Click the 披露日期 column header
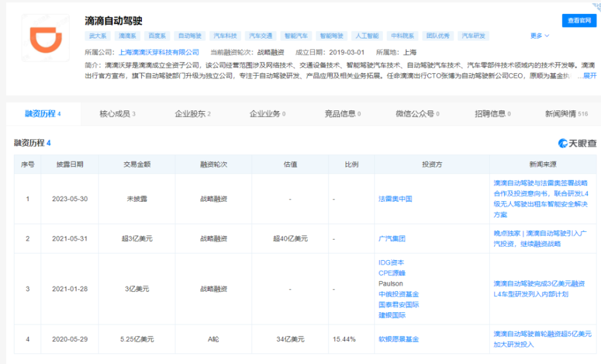This screenshot has height=364, width=601. coord(70,165)
